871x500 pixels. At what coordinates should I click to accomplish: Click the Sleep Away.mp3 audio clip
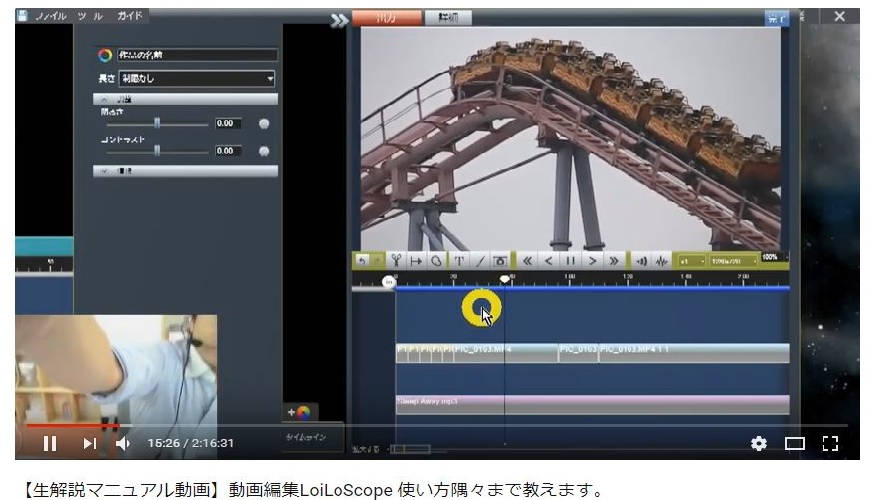tap(592, 403)
